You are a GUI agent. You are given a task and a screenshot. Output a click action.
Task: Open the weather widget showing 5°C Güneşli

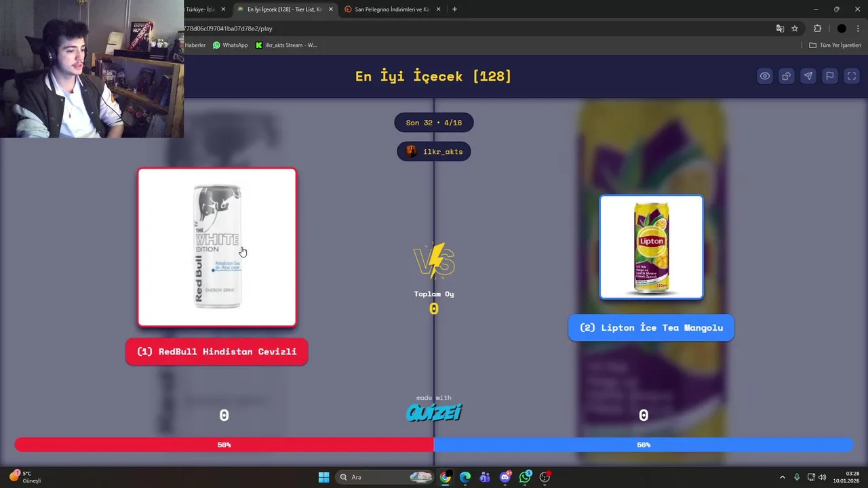(x=26, y=477)
